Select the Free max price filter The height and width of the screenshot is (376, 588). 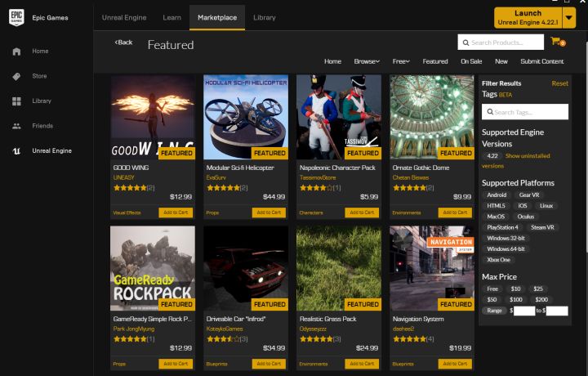point(492,289)
